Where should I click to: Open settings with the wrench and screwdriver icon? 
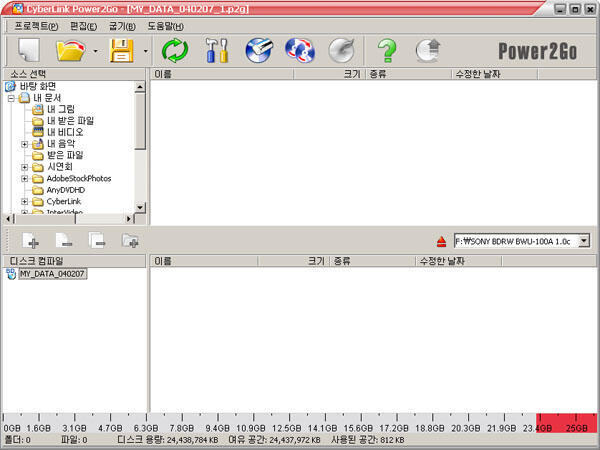point(217,51)
